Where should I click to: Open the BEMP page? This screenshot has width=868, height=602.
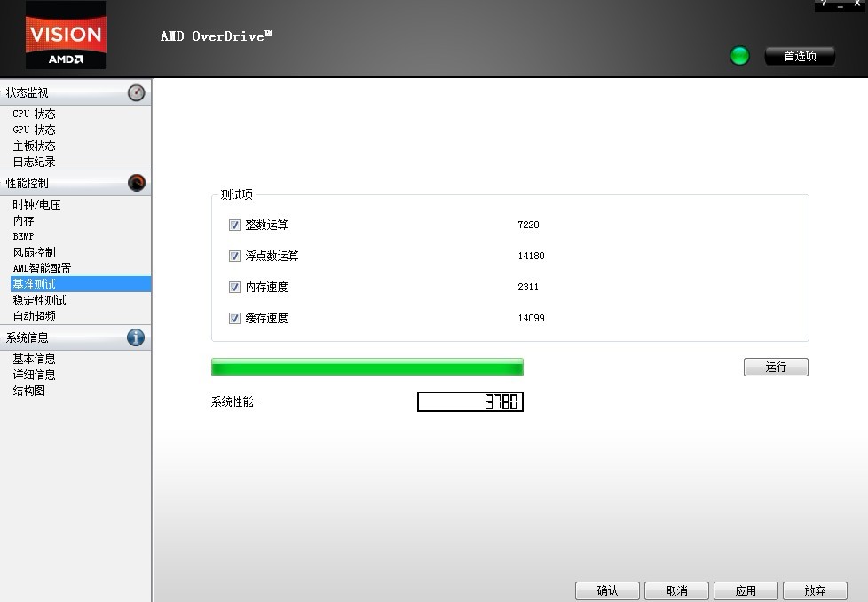pos(23,236)
